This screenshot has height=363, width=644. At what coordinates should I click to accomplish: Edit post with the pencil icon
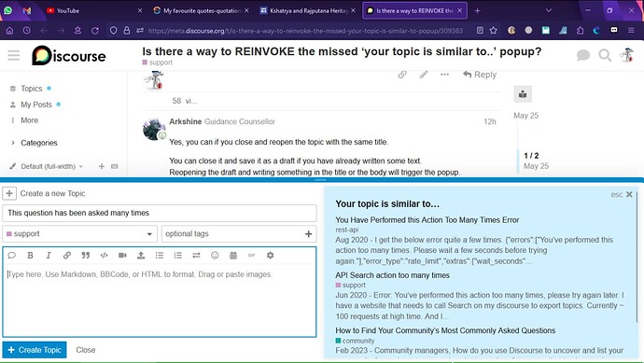[424, 75]
